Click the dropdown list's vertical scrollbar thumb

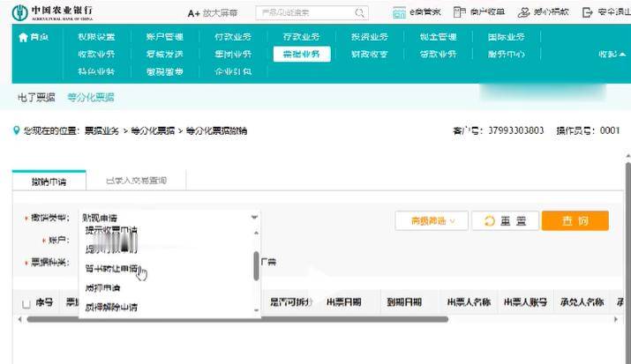(257, 265)
